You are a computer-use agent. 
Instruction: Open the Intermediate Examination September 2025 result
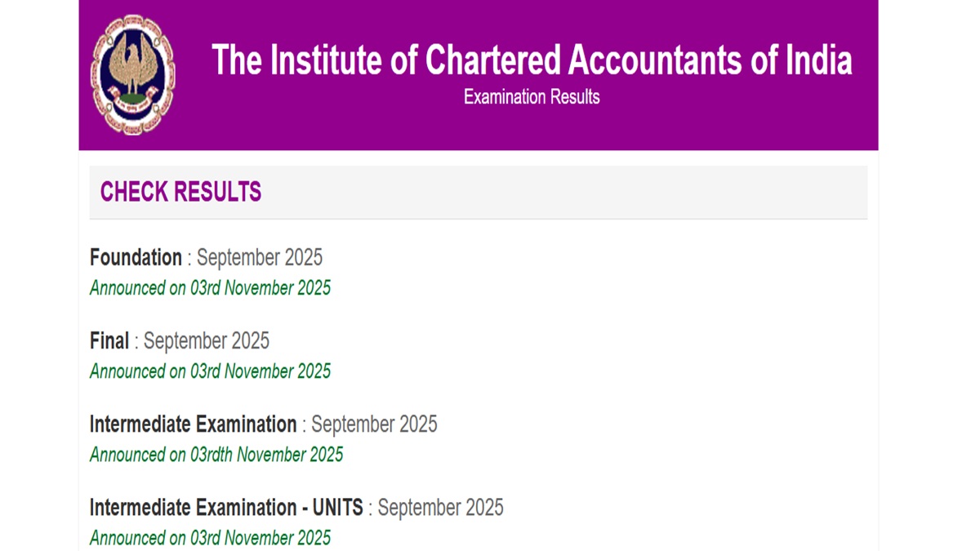(191, 424)
